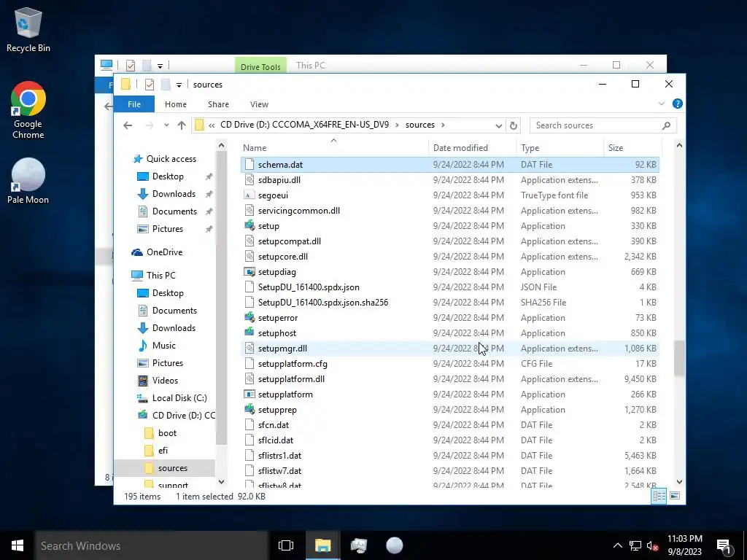The image size is (747, 560).
Task: Select the setupprep application icon
Action: [x=249, y=410]
